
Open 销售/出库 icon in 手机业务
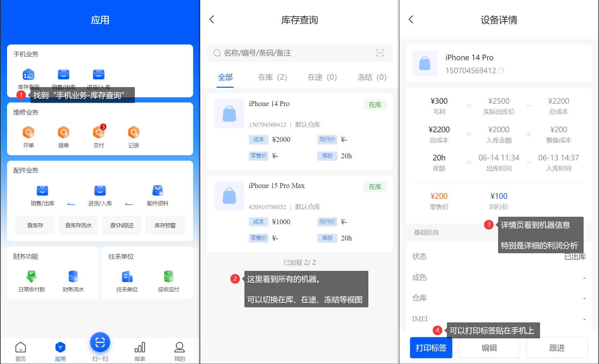click(63, 75)
